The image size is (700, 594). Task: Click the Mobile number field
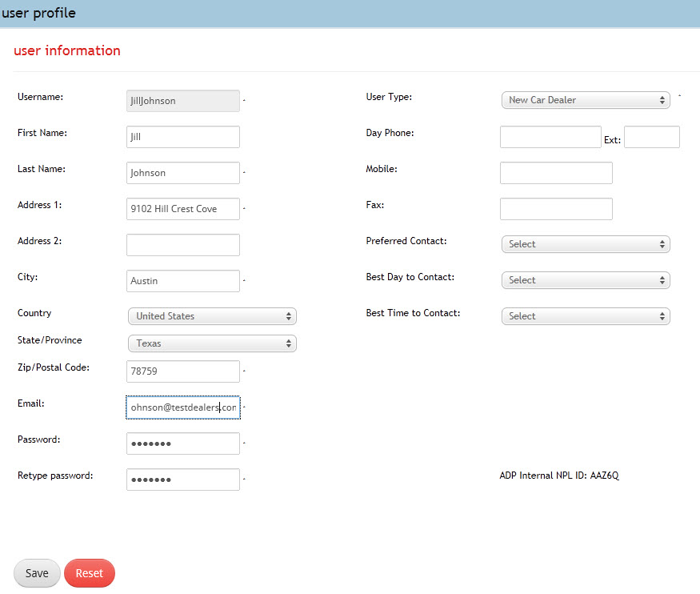(556, 173)
